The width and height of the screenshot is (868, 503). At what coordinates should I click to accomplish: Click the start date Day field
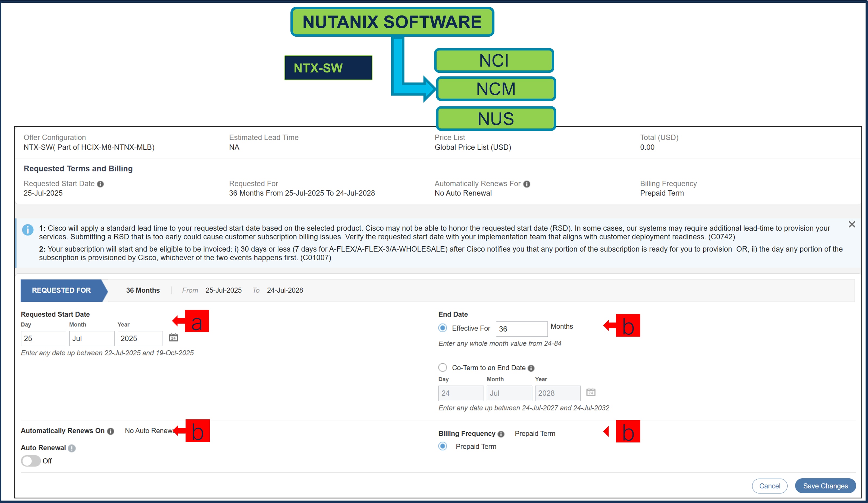coord(43,339)
